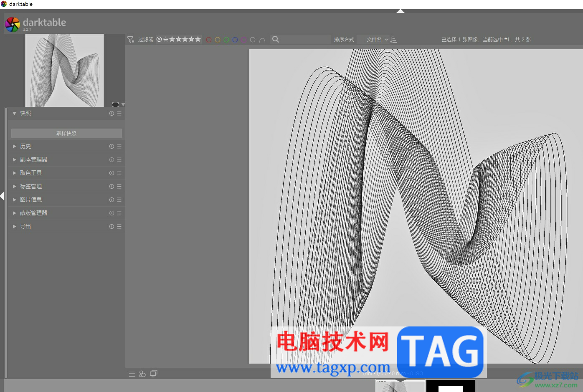Toggle the purple color label filter
The height and width of the screenshot is (392, 583).
tap(244, 40)
